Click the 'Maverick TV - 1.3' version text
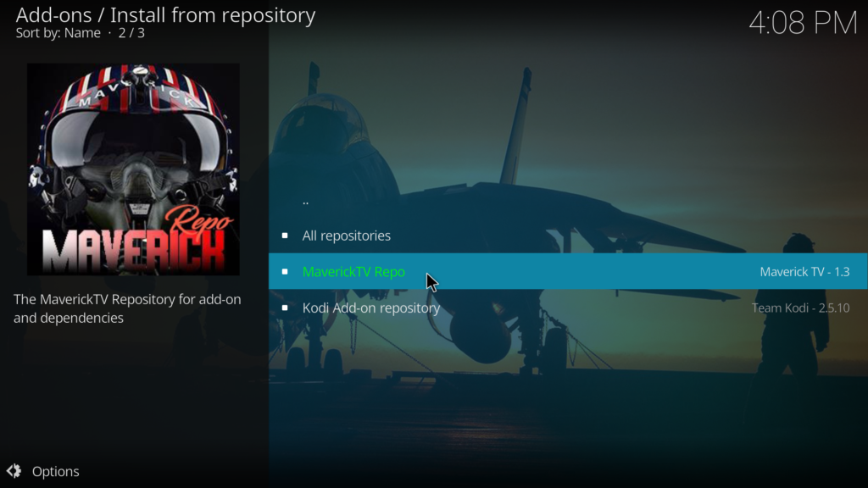The image size is (868, 488). (804, 272)
